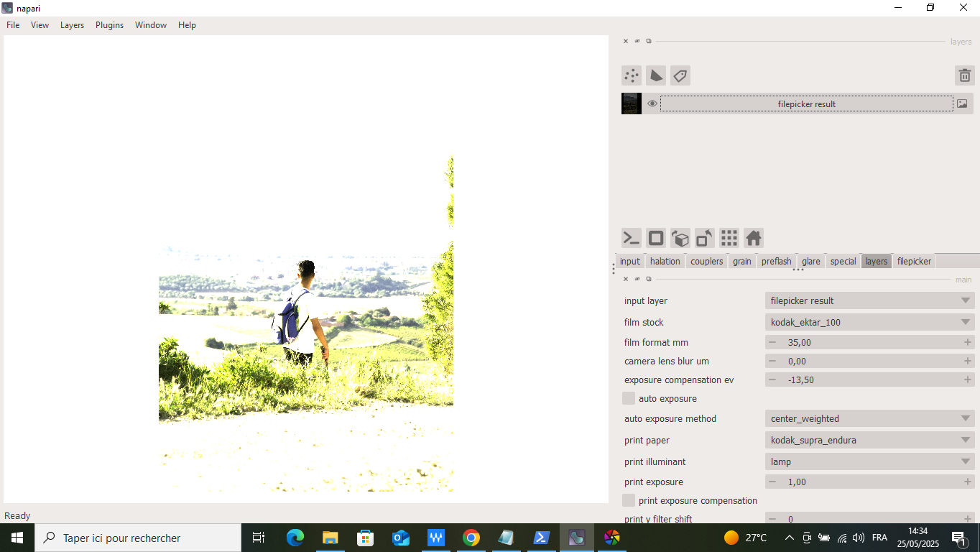Create a new labels layer
The image size is (980, 552).
(x=680, y=75)
